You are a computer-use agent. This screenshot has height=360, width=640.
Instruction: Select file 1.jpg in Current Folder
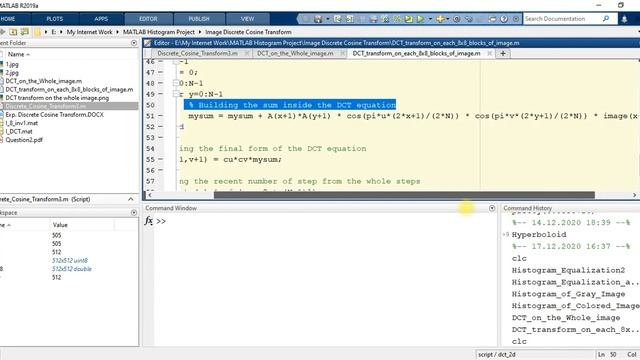coord(12,64)
